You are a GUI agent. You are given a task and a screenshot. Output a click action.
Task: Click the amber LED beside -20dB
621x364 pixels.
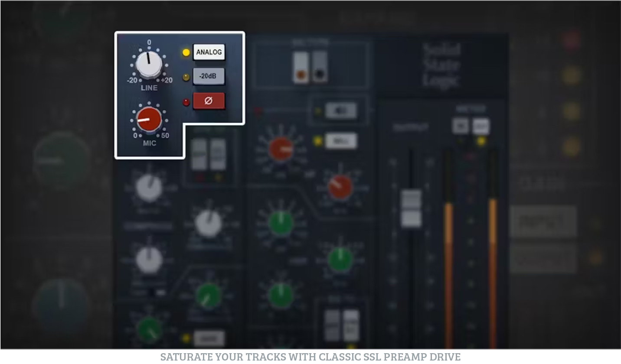click(186, 77)
